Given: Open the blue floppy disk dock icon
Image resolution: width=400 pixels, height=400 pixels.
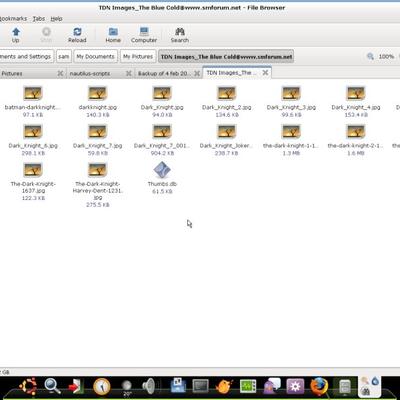Looking at the screenshot, I should 178,386.
